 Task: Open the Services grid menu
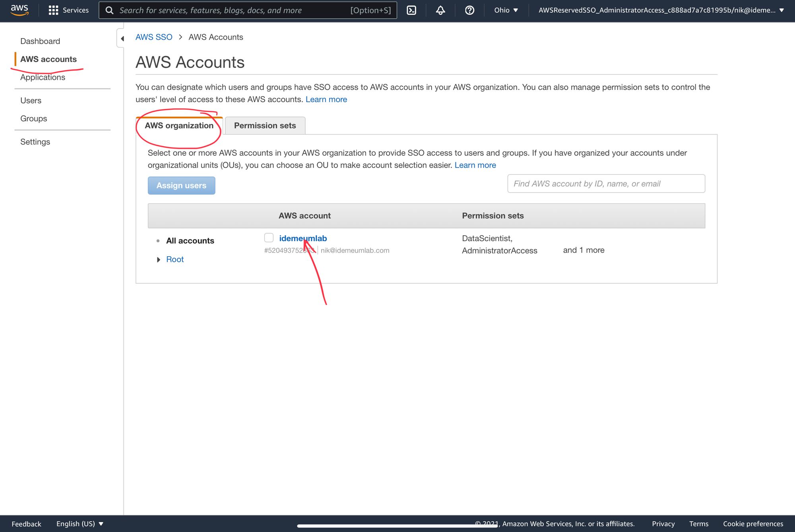tap(68, 10)
